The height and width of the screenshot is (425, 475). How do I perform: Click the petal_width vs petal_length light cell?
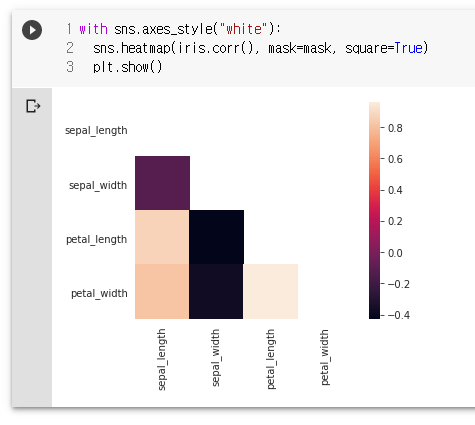pyautogui.click(x=271, y=291)
